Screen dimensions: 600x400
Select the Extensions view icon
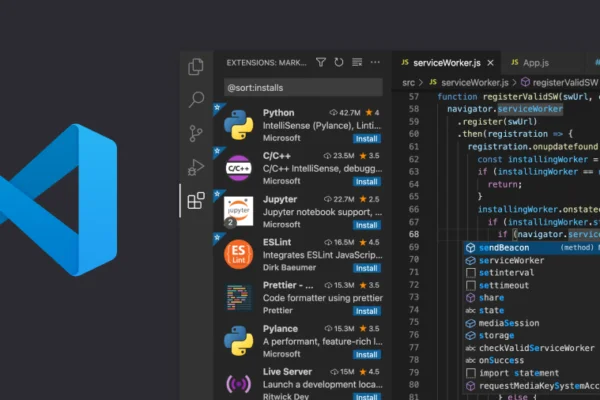pyautogui.click(x=196, y=201)
